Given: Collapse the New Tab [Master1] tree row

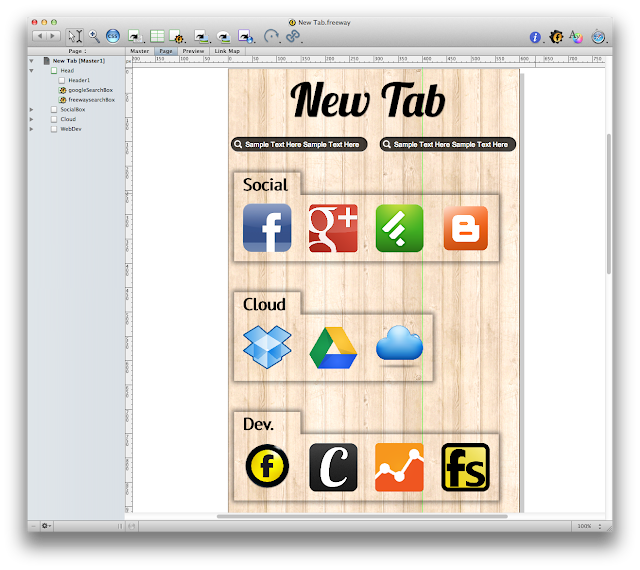Looking at the screenshot, I should pyautogui.click(x=31, y=61).
